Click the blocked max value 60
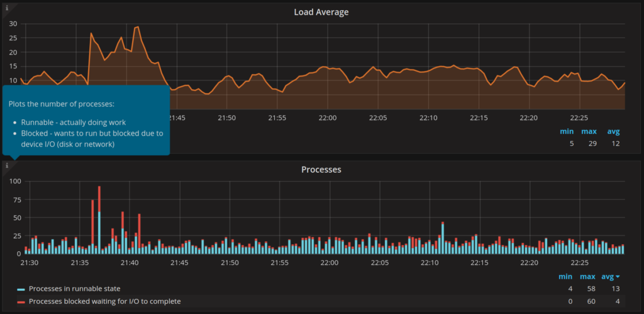Image resolution: width=644 pixels, height=314 pixels. (x=591, y=301)
